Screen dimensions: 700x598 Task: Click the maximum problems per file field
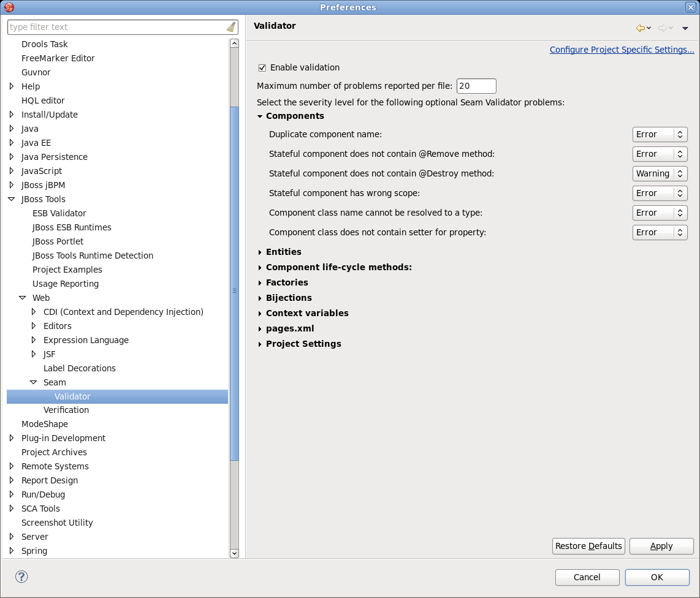pos(476,86)
